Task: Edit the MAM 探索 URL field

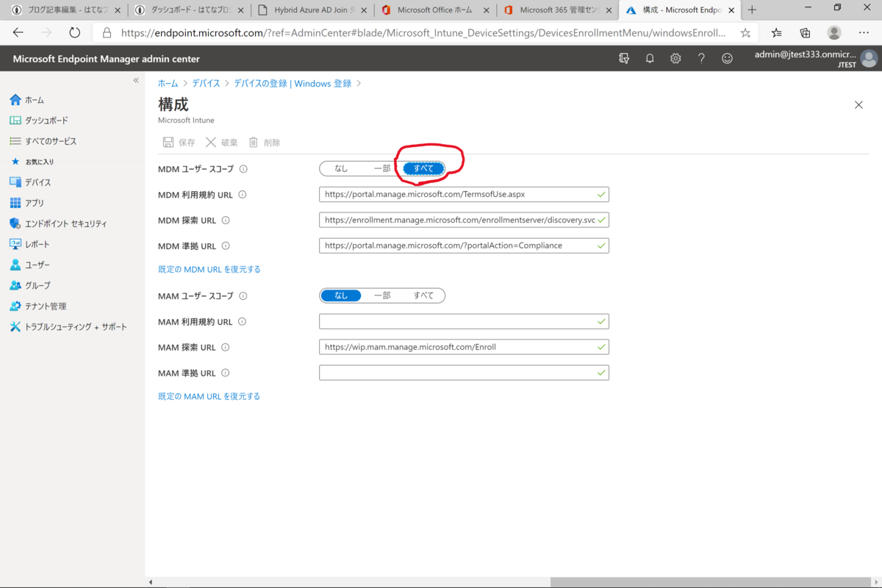Action: (x=464, y=347)
